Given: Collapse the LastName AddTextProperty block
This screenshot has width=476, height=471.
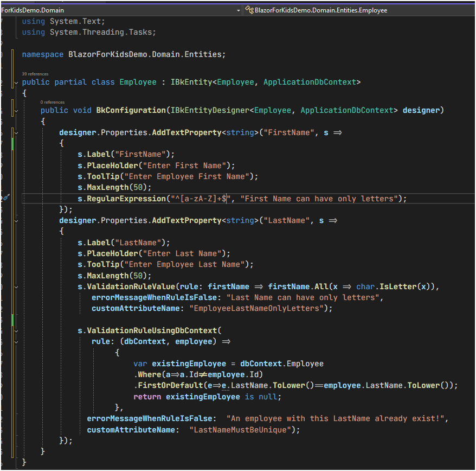Looking at the screenshot, I should click(x=16, y=221).
